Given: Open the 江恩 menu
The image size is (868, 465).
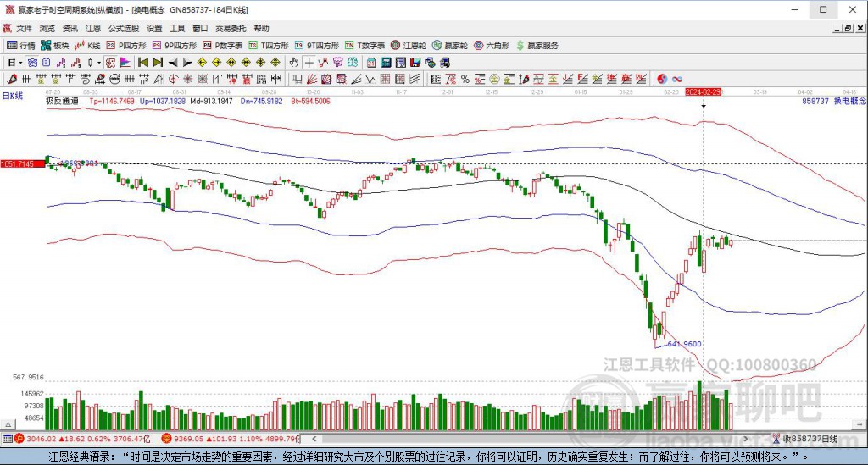Looking at the screenshot, I should (x=93, y=28).
